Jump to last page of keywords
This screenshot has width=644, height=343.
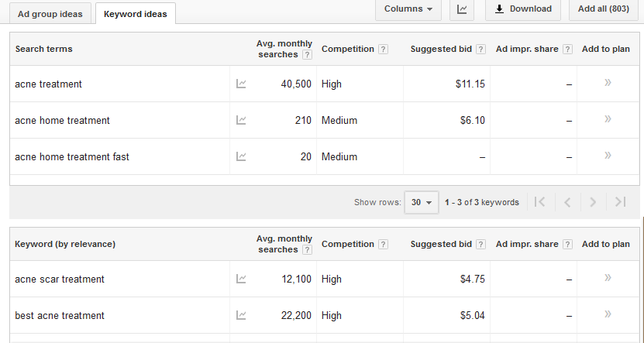point(620,202)
